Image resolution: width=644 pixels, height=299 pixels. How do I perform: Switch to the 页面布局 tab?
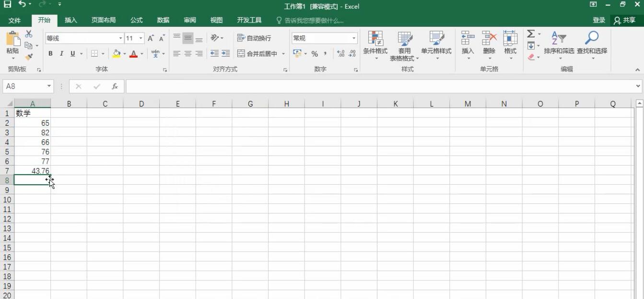pyautogui.click(x=104, y=20)
